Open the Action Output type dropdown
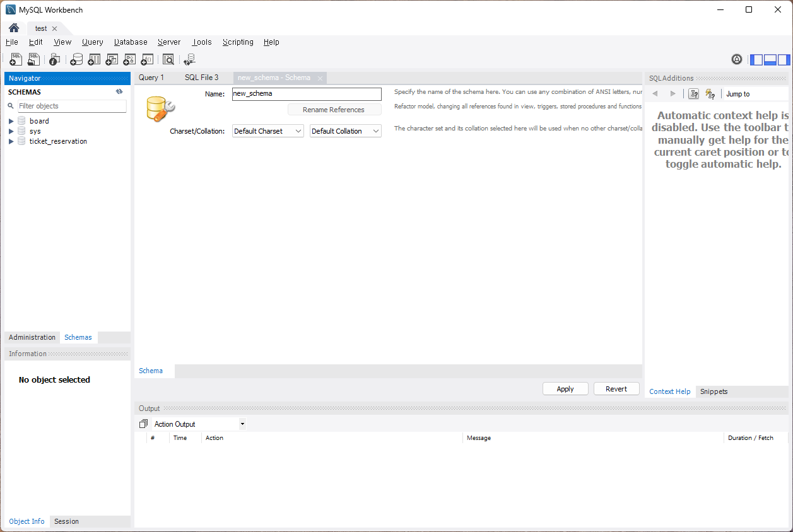 point(199,424)
